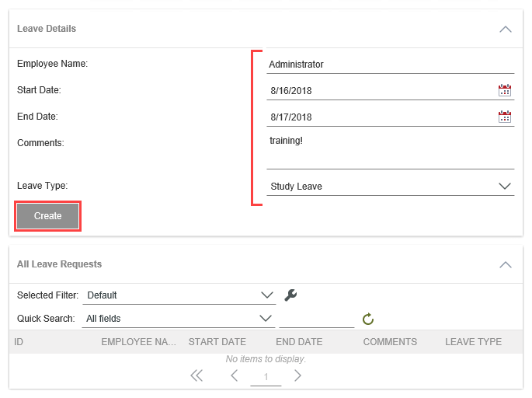The height and width of the screenshot is (398, 532).
Task: Click the Employee Name input field
Action: pos(390,65)
